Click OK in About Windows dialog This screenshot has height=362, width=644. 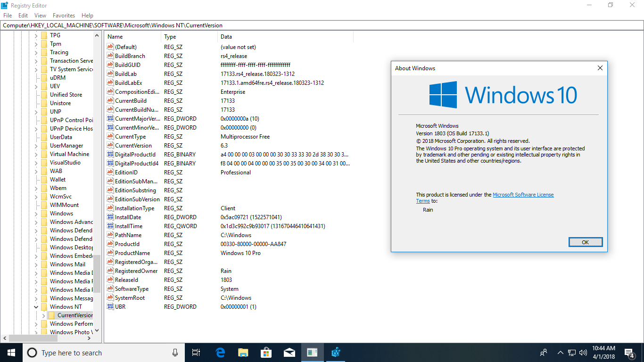(585, 242)
